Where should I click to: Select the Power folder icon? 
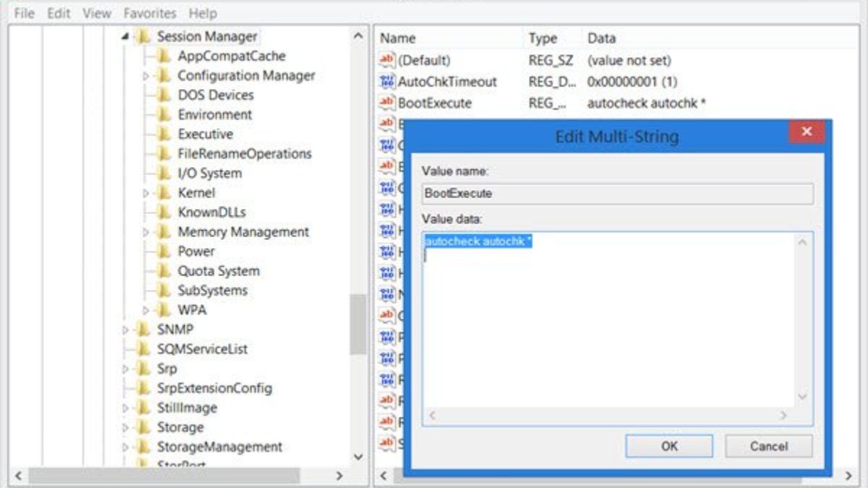coord(164,251)
